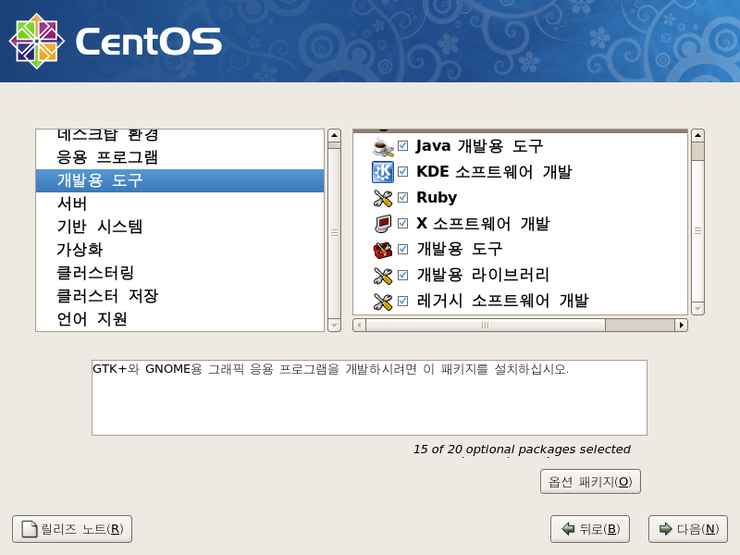Toggle the 개발용 라이브러리 checkbox
The image size is (740, 555).
pos(403,275)
